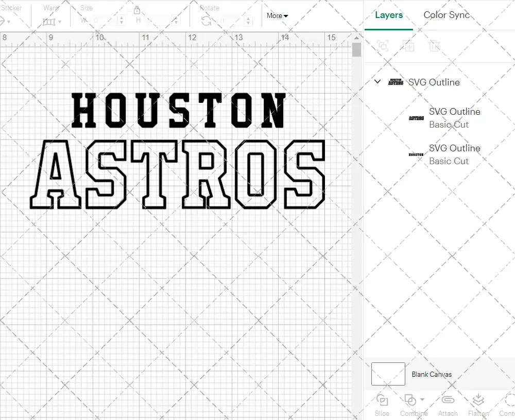This screenshot has width=515, height=420.
Task: Select the Layers tab
Action: coord(388,15)
